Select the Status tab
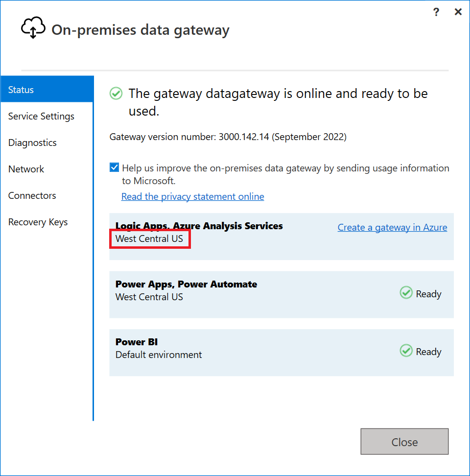 pos(21,90)
